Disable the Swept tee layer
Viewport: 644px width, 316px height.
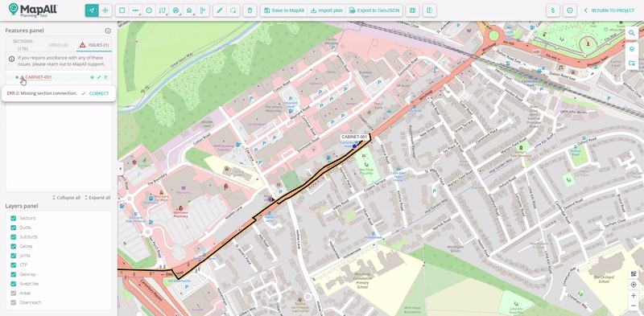coord(13,284)
